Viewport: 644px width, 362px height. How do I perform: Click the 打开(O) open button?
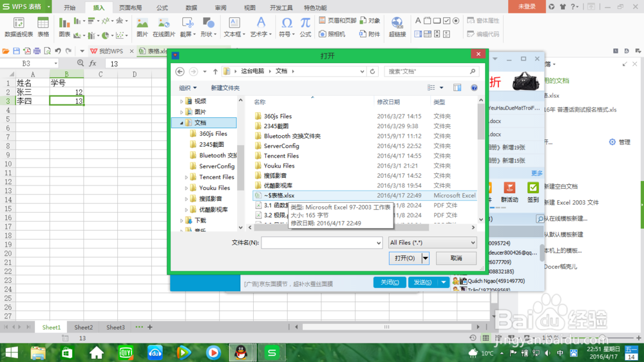pos(405,258)
